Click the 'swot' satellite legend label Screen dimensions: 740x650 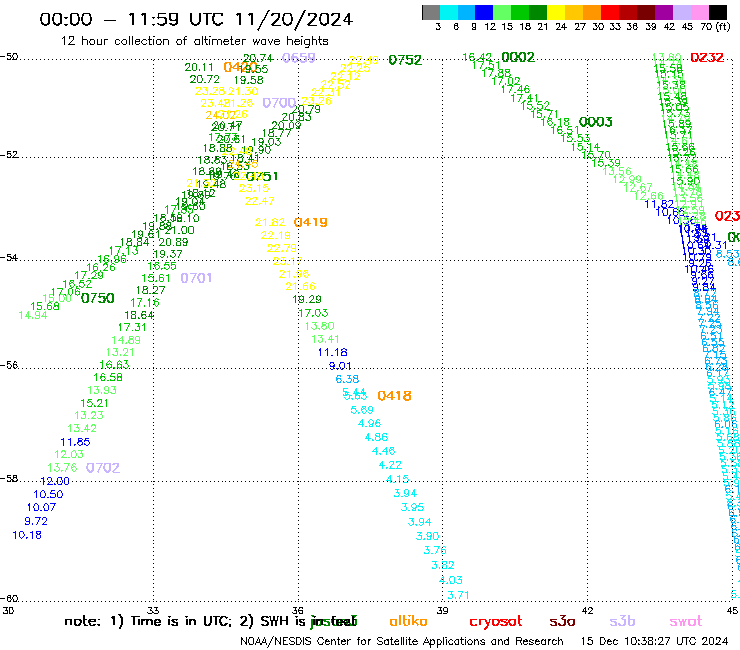pos(686,621)
